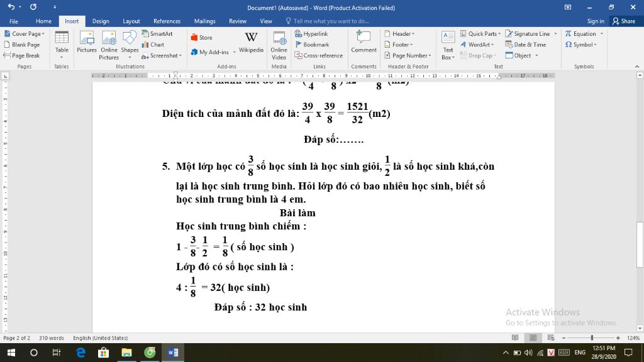This screenshot has height=362, width=644.
Task: Open Microsoft Edge from taskbar
Action: (80, 353)
